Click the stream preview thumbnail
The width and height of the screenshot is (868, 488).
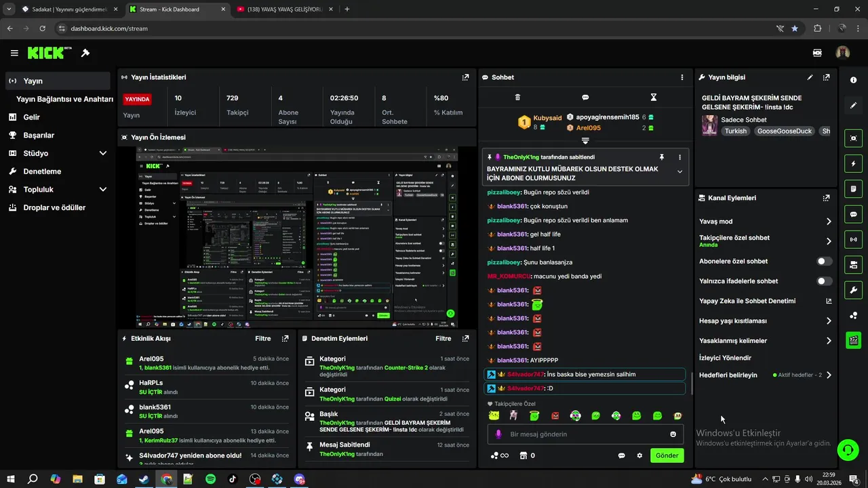(297, 237)
